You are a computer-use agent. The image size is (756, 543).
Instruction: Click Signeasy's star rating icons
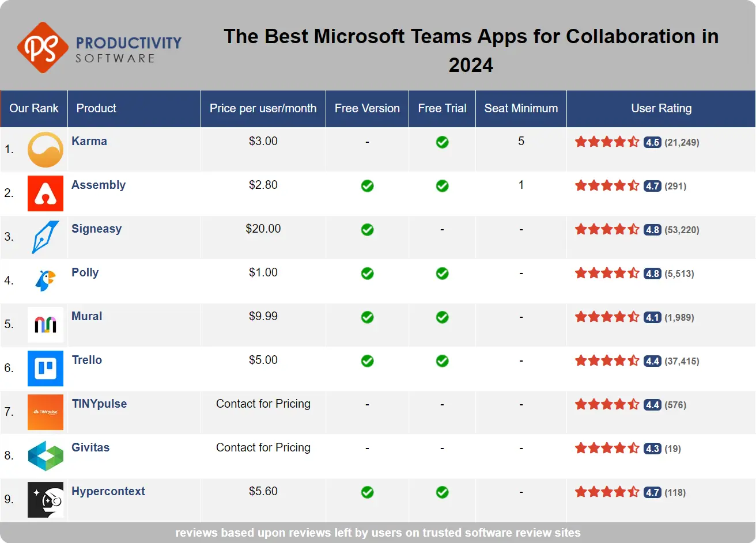point(607,229)
